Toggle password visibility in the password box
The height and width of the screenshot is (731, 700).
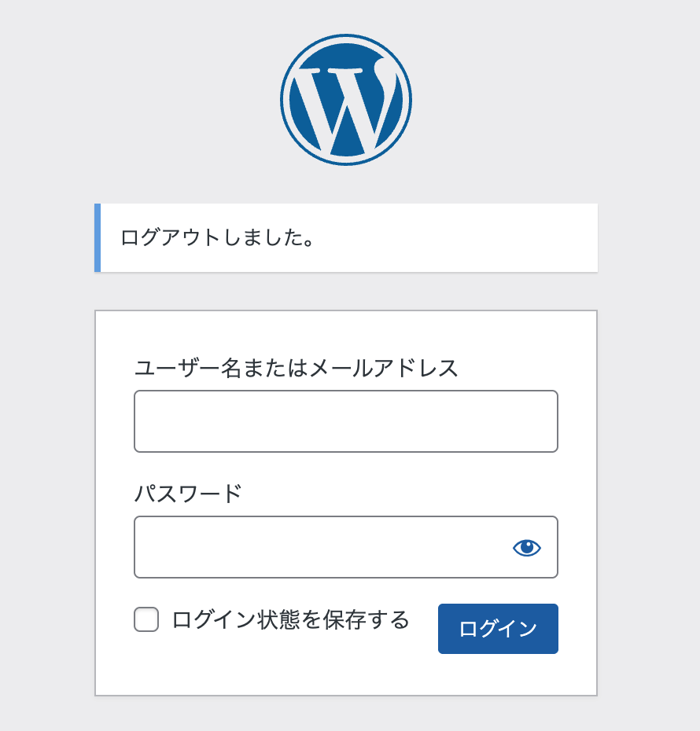[526, 547]
